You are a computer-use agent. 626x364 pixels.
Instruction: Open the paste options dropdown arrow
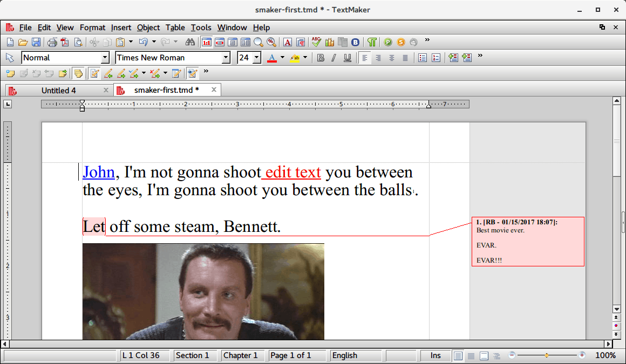[x=131, y=42]
